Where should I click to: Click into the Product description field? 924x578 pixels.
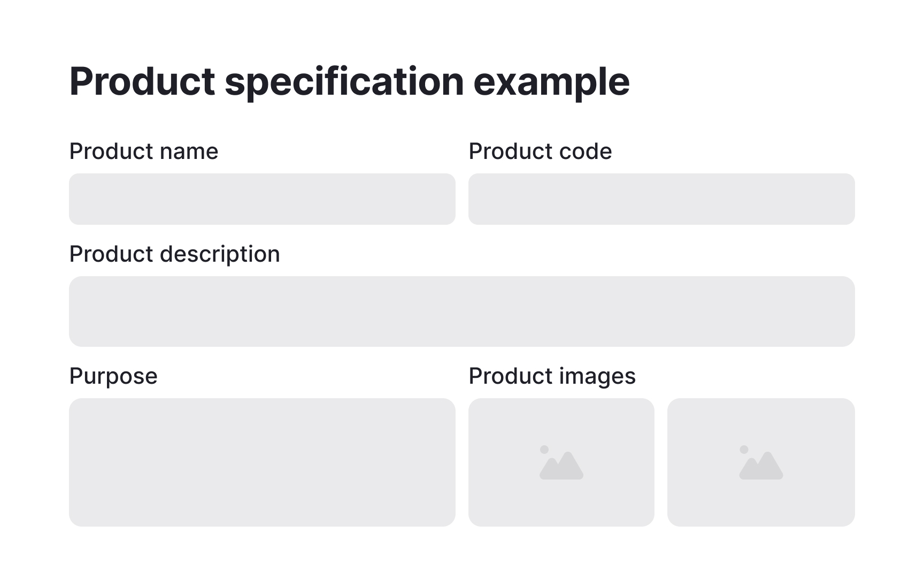461,311
